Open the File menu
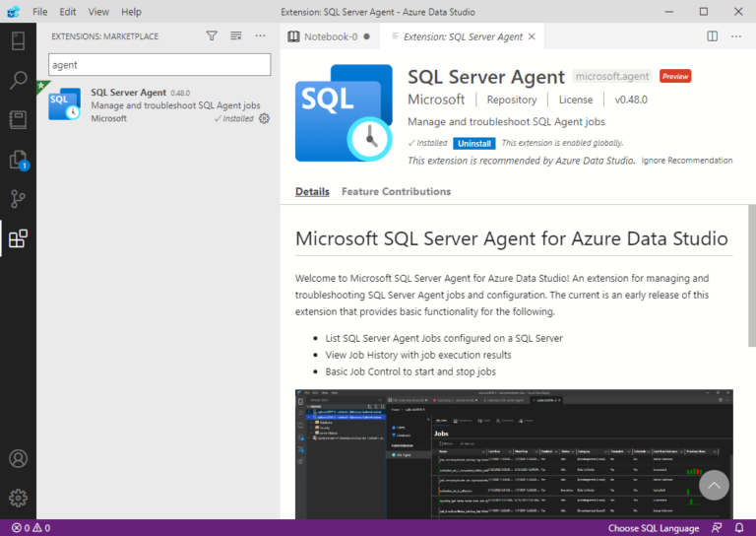Image resolution: width=756 pixels, height=536 pixels. 40,12
